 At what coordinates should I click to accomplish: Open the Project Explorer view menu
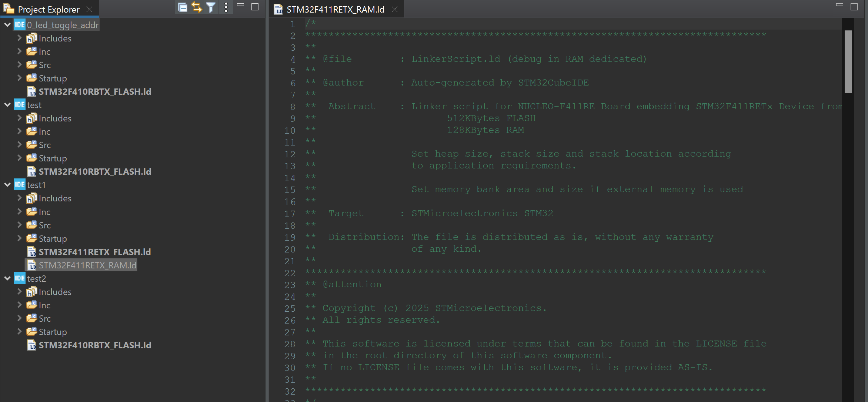tap(226, 7)
